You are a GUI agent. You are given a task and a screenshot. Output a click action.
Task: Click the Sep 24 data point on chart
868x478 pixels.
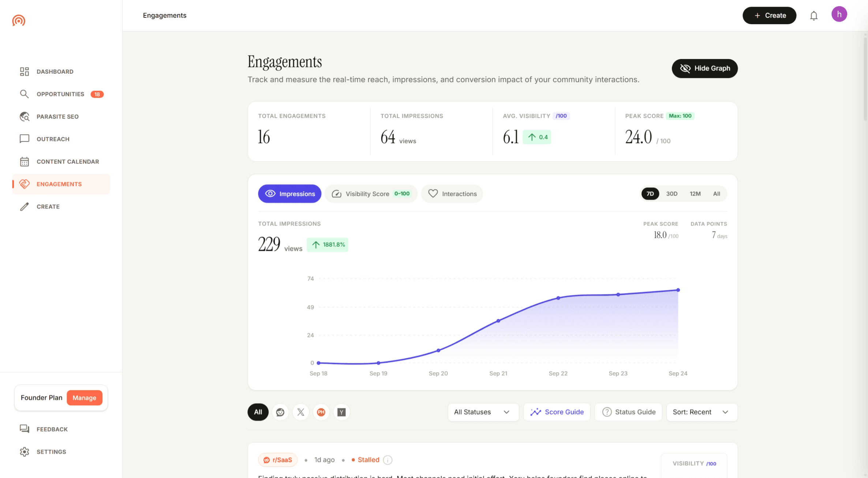pos(678,290)
